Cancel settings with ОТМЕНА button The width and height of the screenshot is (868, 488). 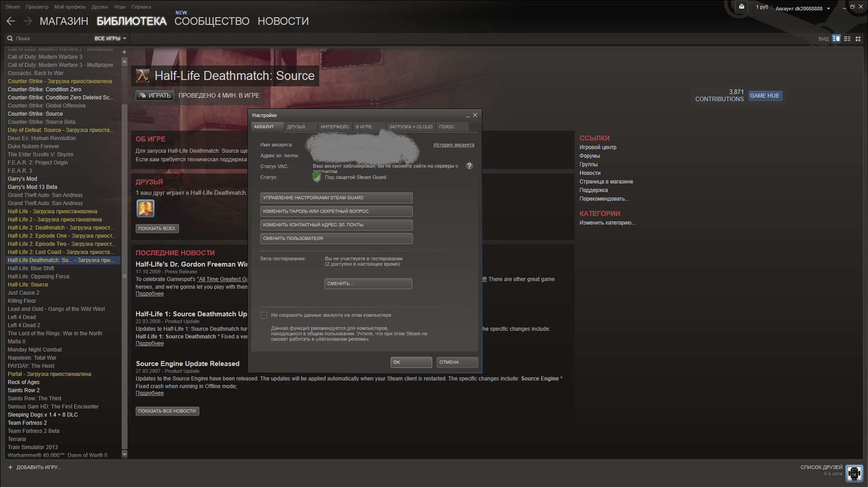pyautogui.click(x=457, y=362)
